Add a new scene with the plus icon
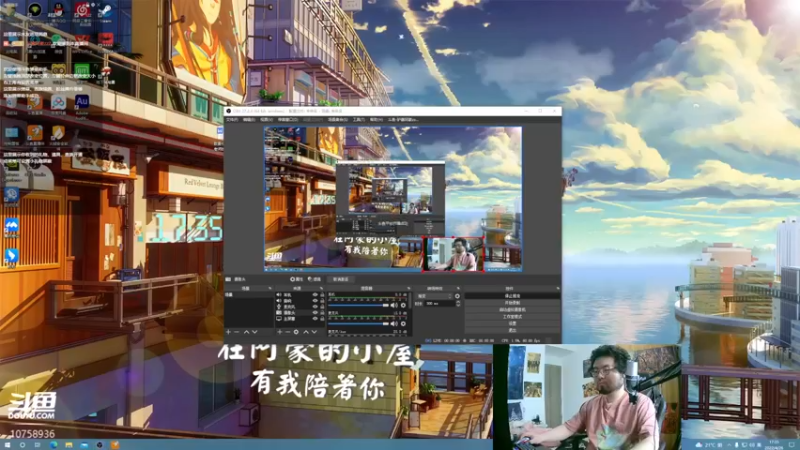 coord(228,332)
